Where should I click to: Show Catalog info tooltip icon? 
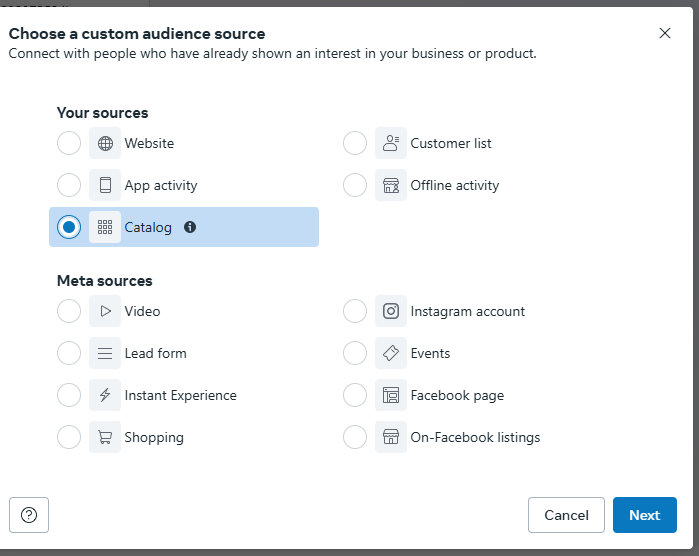point(190,227)
